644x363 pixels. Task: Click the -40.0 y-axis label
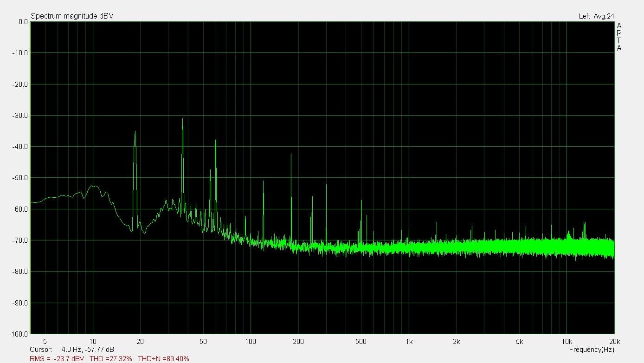point(20,147)
